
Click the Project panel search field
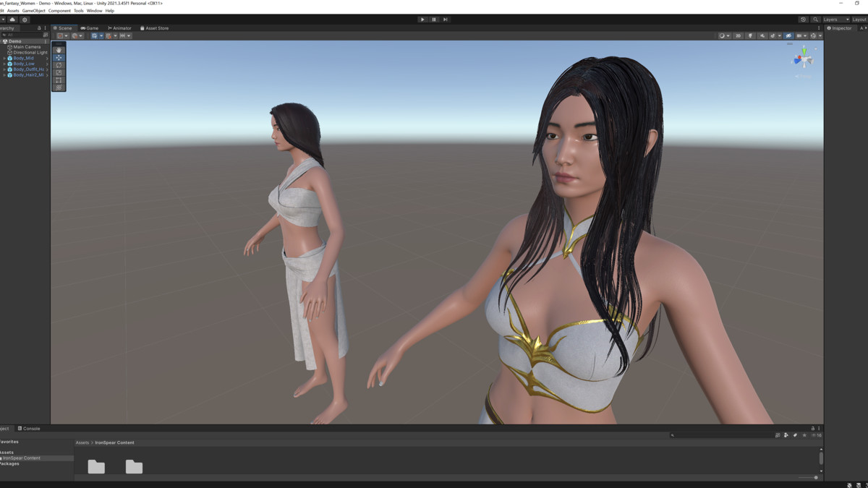coord(722,435)
